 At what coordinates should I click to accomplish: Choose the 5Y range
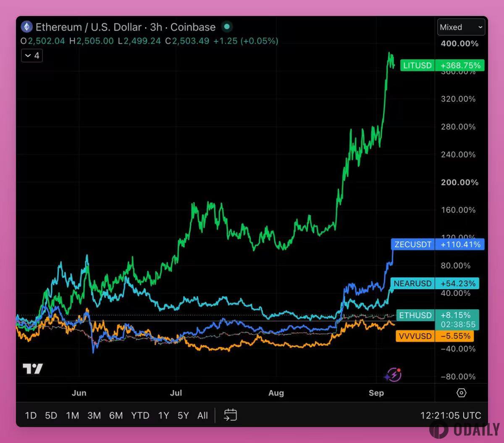pos(183,416)
